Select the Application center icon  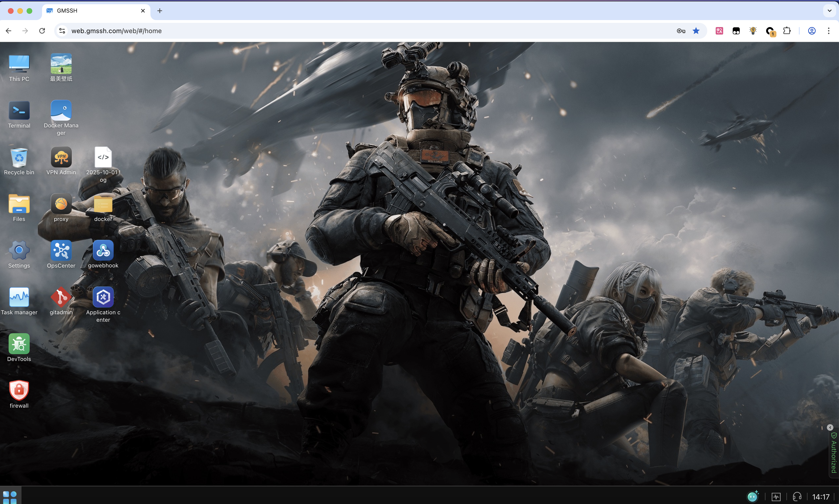[x=103, y=297]
